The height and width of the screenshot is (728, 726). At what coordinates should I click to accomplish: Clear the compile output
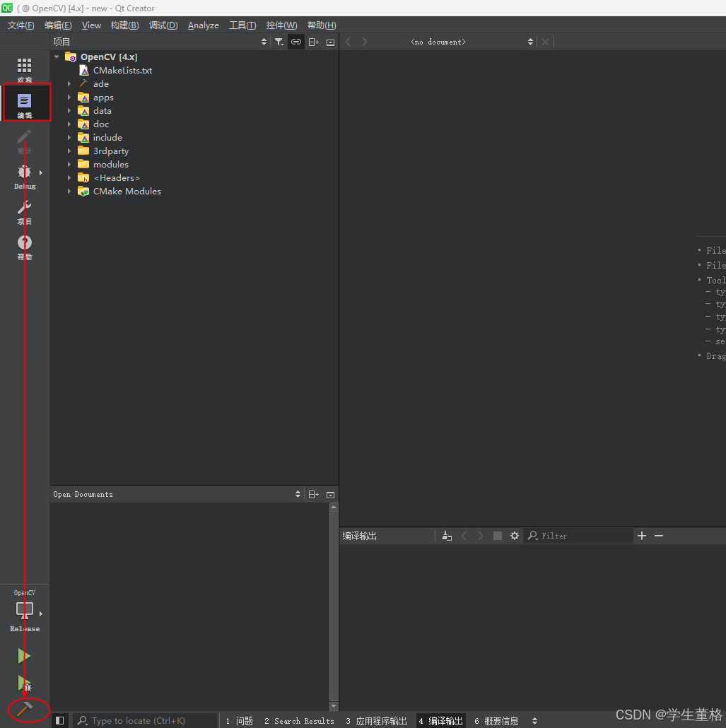pyautogui.click(x=447, y=536)
